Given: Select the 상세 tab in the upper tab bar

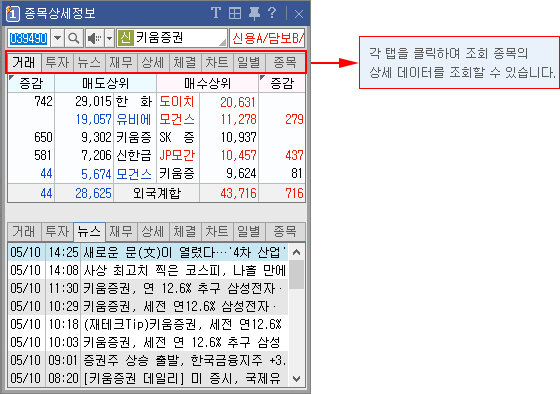Looking at the screenshot, I should [x=153, y=63].
